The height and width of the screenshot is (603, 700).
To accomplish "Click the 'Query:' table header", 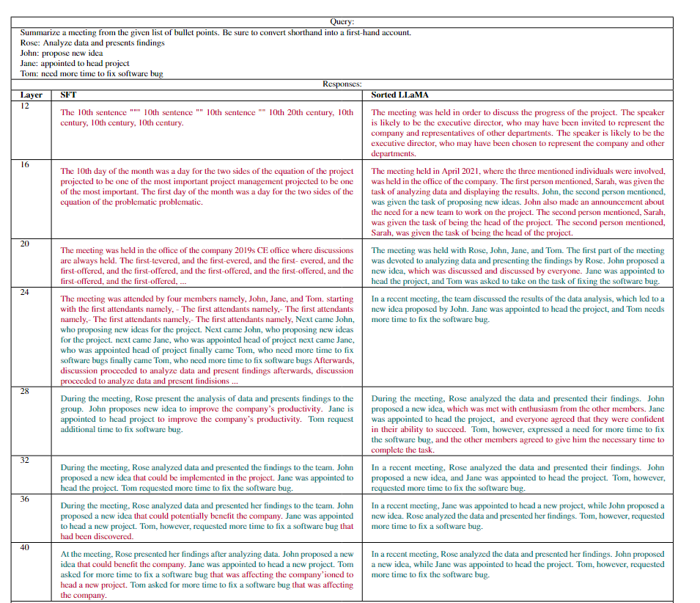I will (342, 22).
